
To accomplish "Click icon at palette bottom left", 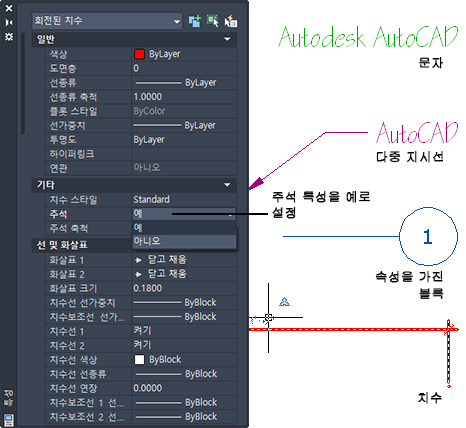I will pos(9,420).
